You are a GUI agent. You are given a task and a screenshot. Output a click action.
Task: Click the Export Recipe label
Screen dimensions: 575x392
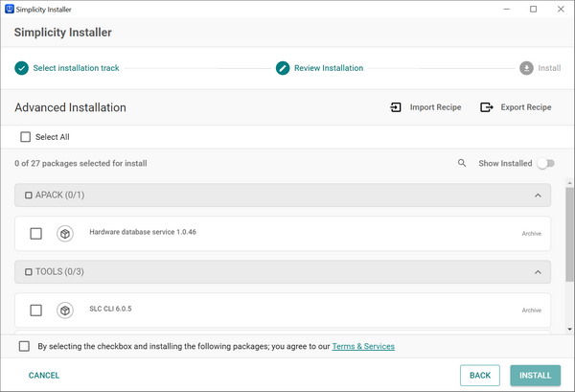pos(526,107)
